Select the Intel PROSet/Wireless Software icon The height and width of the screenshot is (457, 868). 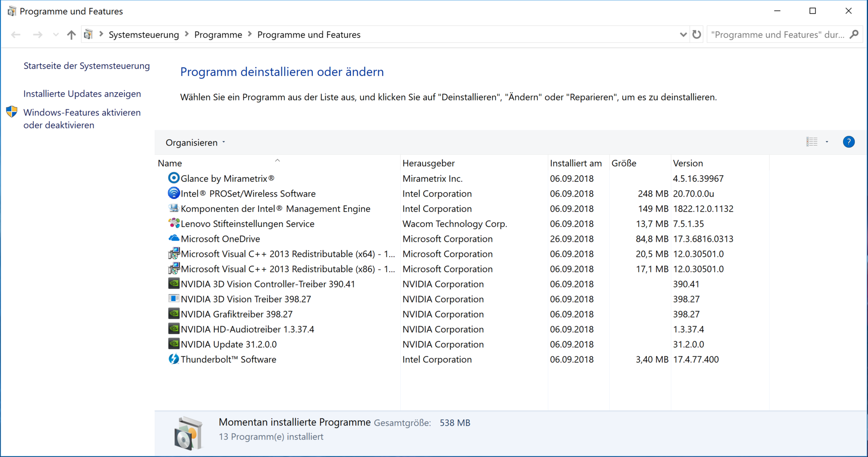tap(174, 193)
